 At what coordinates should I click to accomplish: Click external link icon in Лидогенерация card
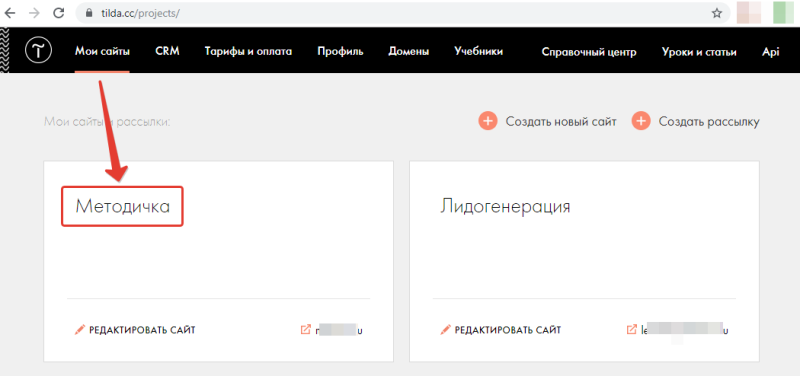pos(632,330)
